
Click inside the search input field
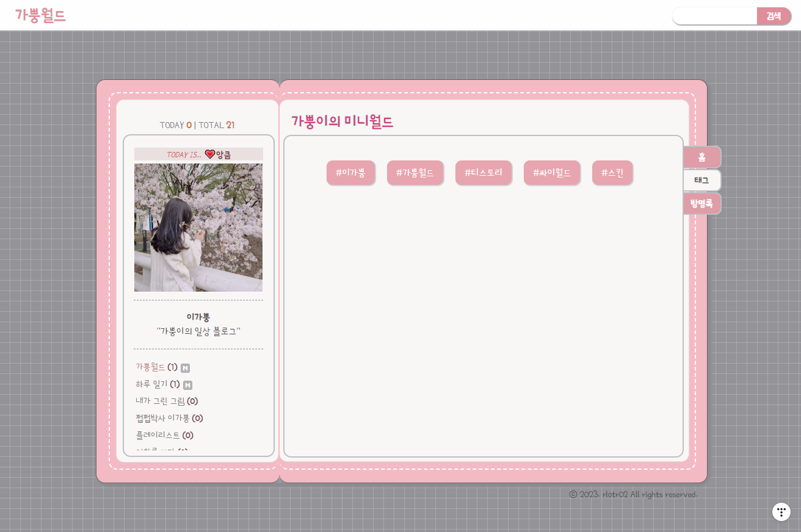coord(714,16)
